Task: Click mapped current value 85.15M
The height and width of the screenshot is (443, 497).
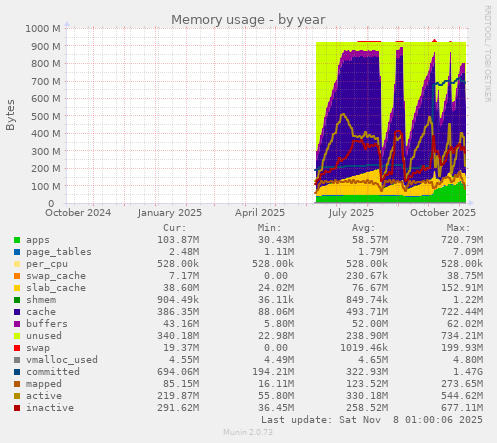Action: (181, 384)
